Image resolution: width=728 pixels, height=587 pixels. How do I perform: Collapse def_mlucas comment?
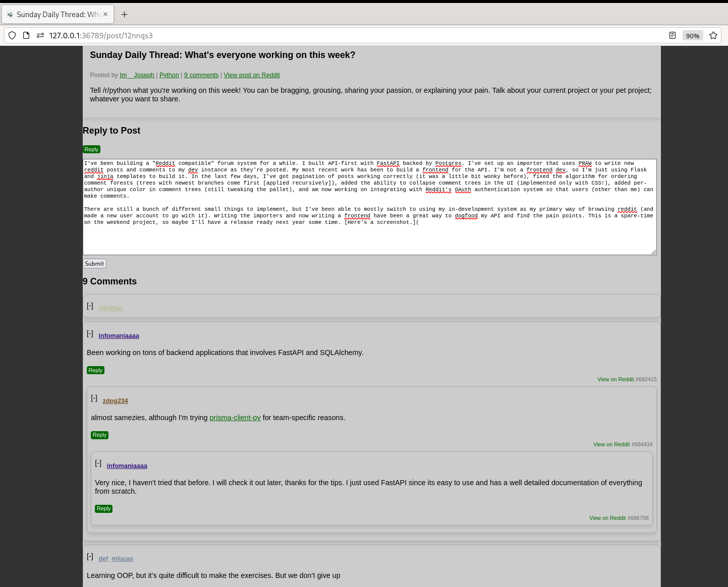pos(90,556)
